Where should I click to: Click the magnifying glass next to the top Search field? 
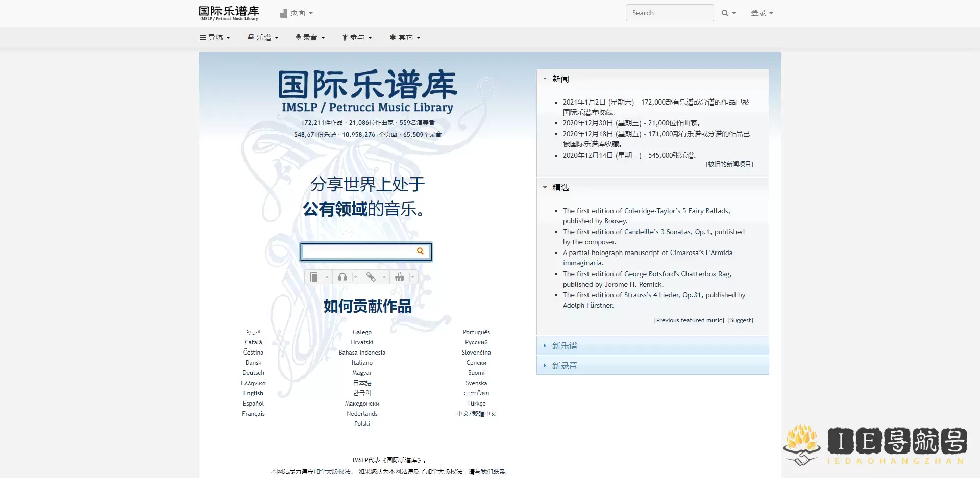725,13
